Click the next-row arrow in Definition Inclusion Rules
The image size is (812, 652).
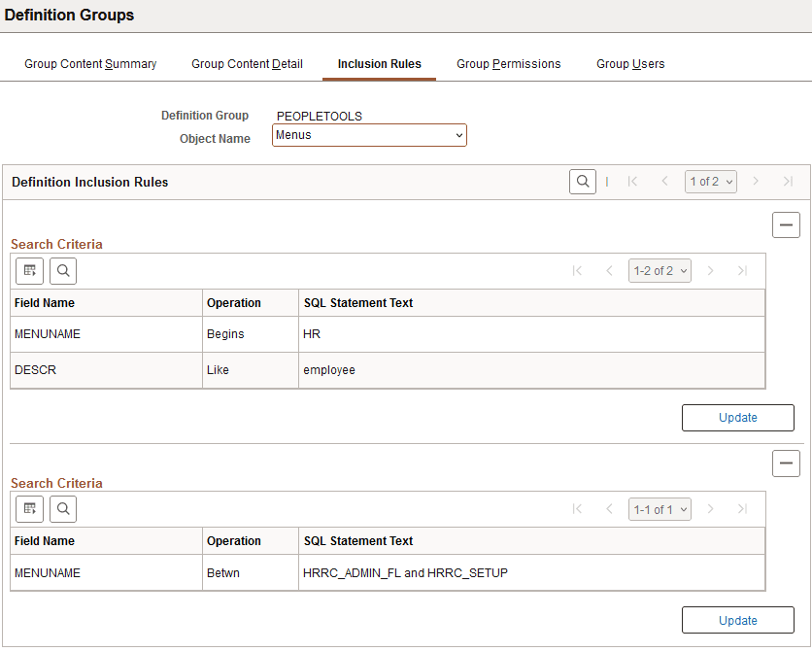pos(756,181)
